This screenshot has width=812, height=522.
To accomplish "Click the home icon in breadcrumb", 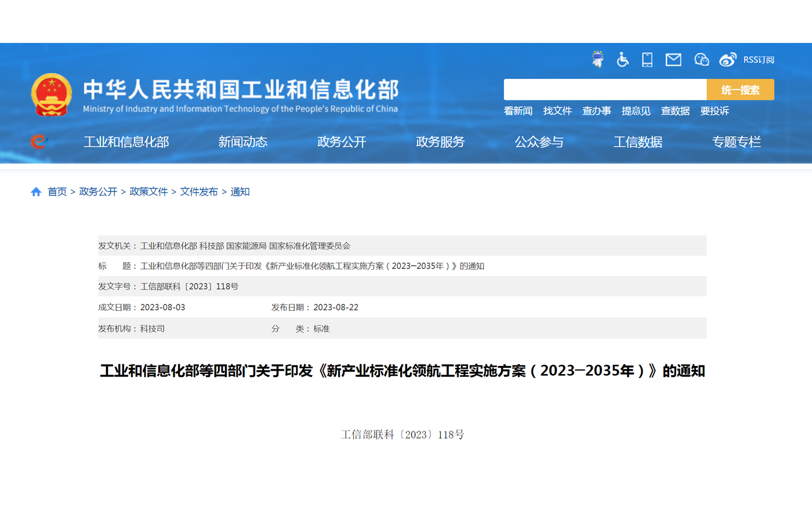I will (x=36, y=191).
